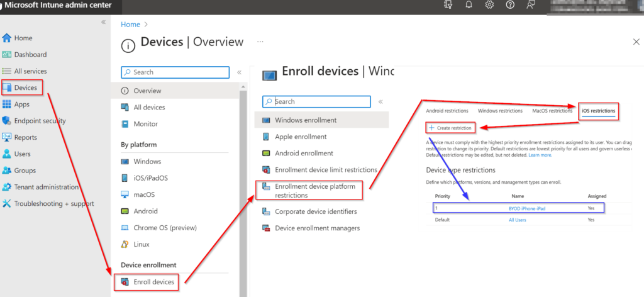Screen dimensions: 644x297
Task: Open the feedback icon in the header
Action: (531, 5)
